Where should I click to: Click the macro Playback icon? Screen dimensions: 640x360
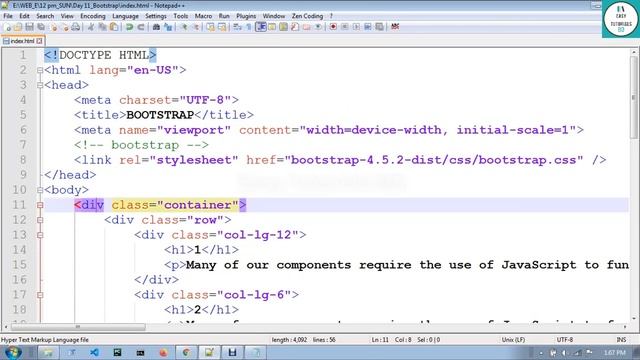tap(356, 27)
